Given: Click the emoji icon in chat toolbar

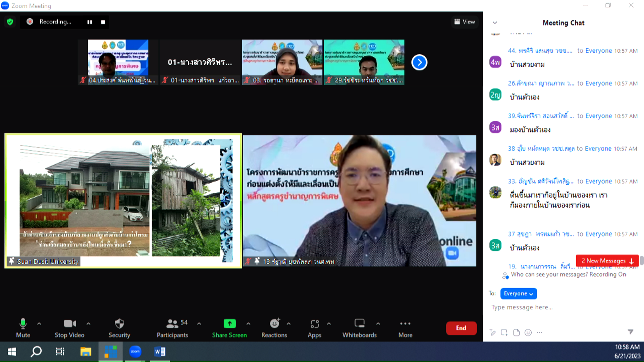Looking at the screenshot, I should (528, 333).
